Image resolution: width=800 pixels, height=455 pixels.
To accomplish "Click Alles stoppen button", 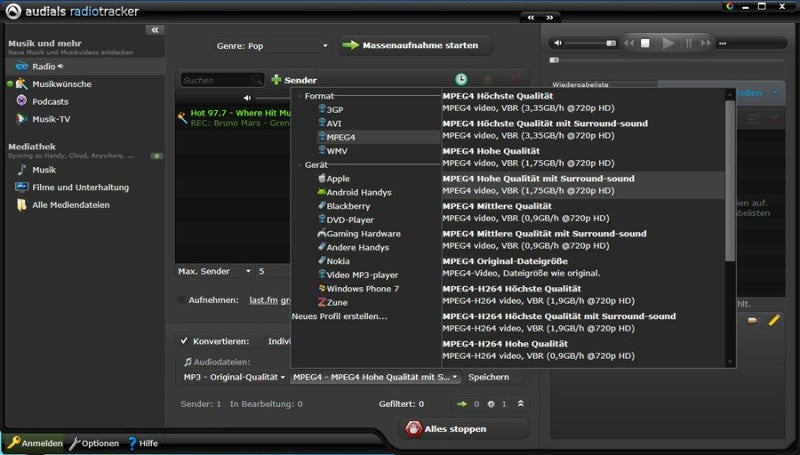I will 464,429.
